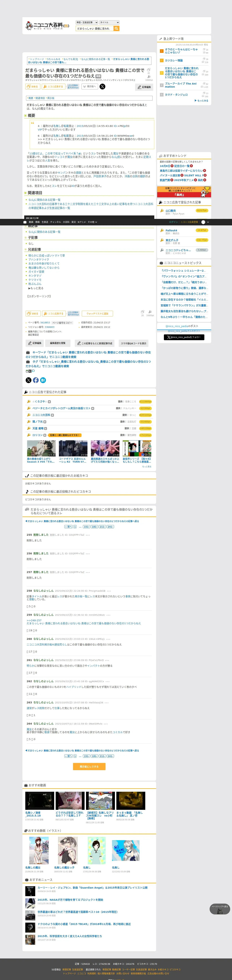Click the Hatena B! bookmark icon

[43, 380]
